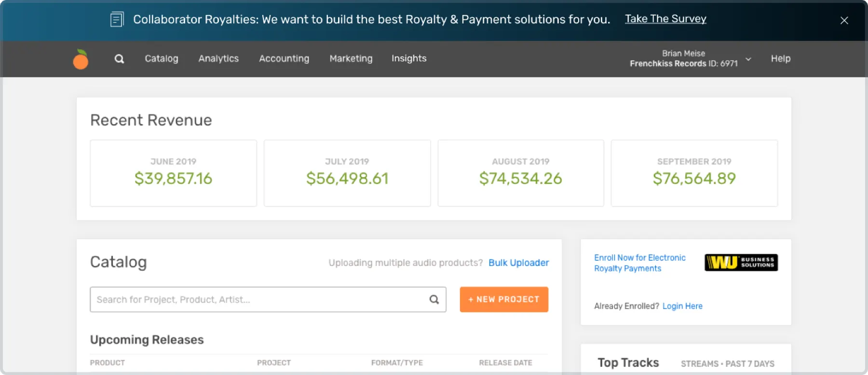Open the Help link

coord(781,58)
